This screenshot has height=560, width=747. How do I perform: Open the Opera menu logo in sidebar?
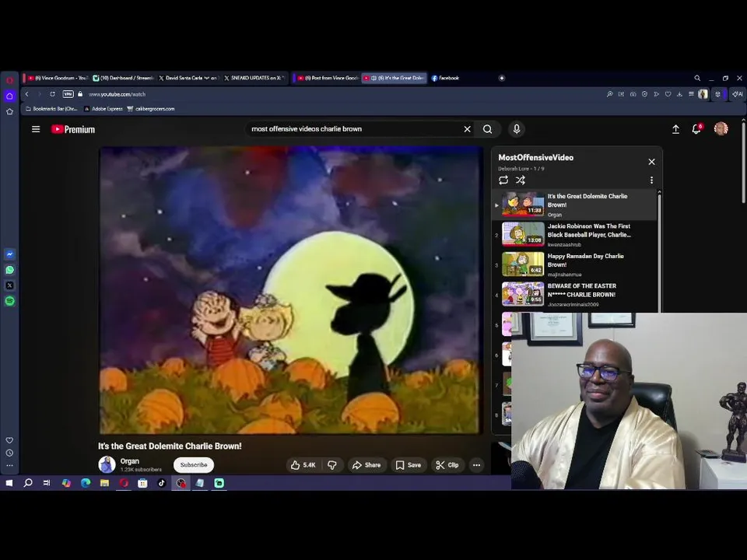[9, 80]
